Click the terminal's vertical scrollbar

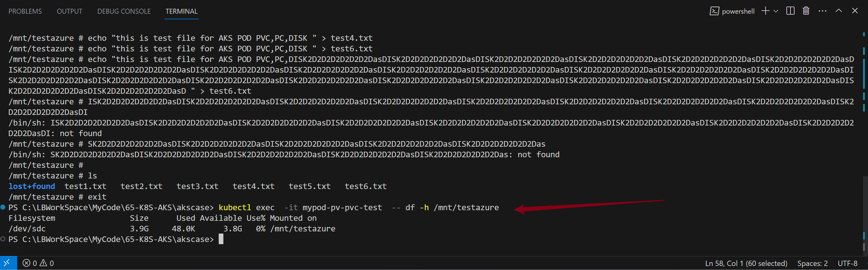pos(864,135)
